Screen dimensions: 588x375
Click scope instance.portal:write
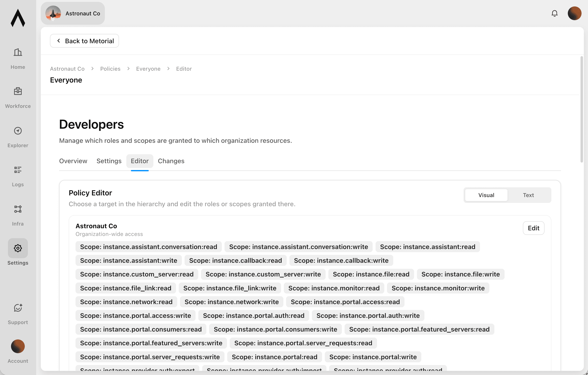[x=373, y=357]
